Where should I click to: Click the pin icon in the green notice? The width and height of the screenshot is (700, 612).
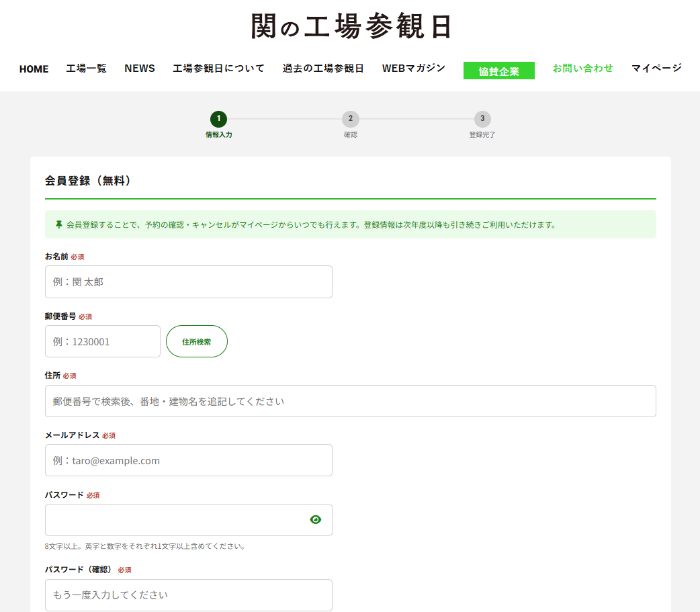58,224
